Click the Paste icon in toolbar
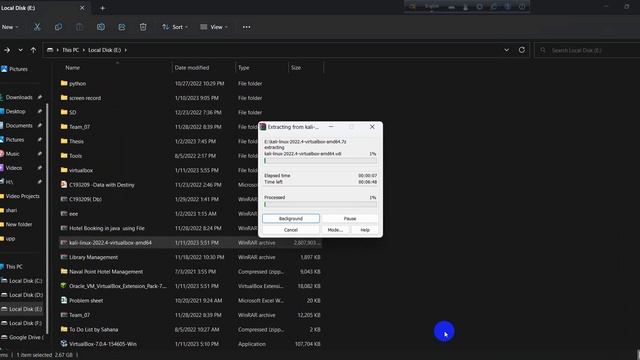640x360 pixels. 79,27
